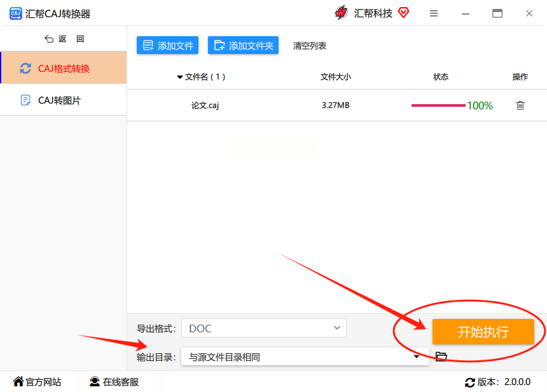Open the hamburger menu in title bar
The image size is (547, 392).
coord(434,13)
